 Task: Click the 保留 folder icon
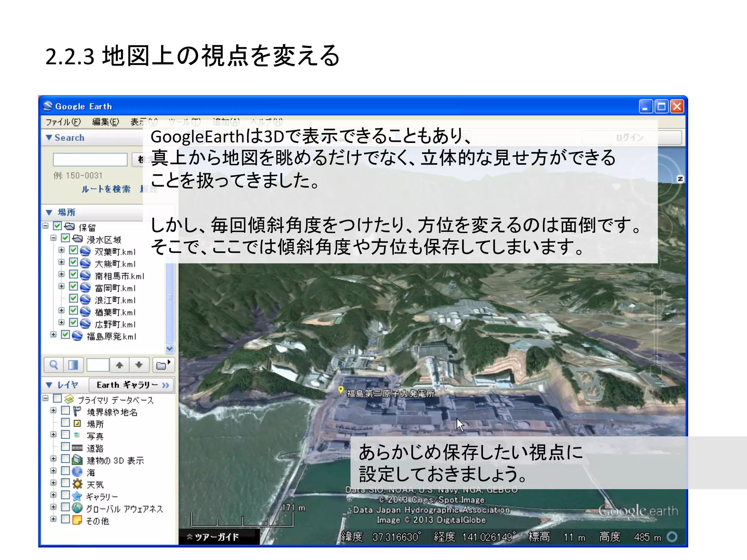pos(69,227)
